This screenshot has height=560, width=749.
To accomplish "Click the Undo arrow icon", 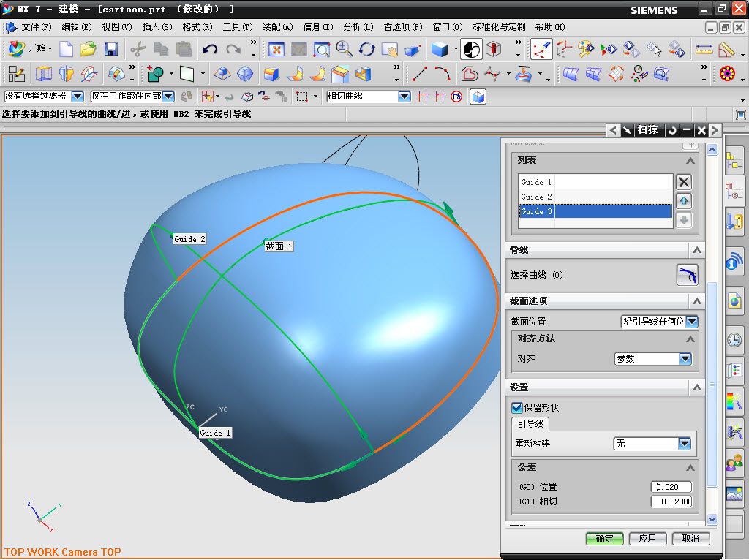I will click(210, 49).
